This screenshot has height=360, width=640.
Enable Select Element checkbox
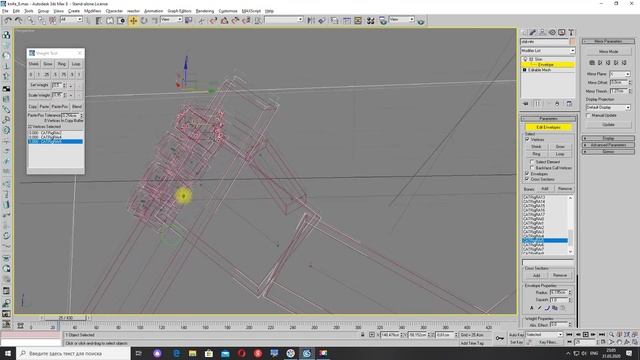click(x=532, y=162)
